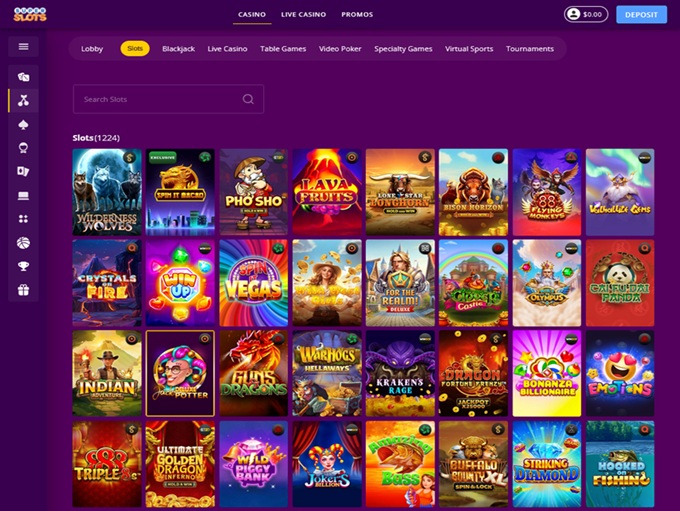Select the Blackjack category tab
Screen dimensions: 680x511
[178, 49]
